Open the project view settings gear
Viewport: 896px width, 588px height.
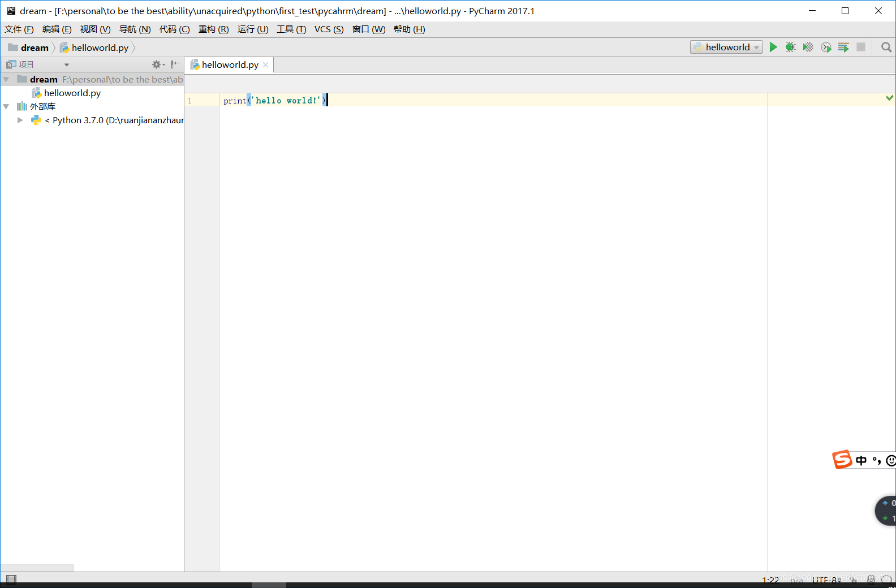[x=158, y=64]
